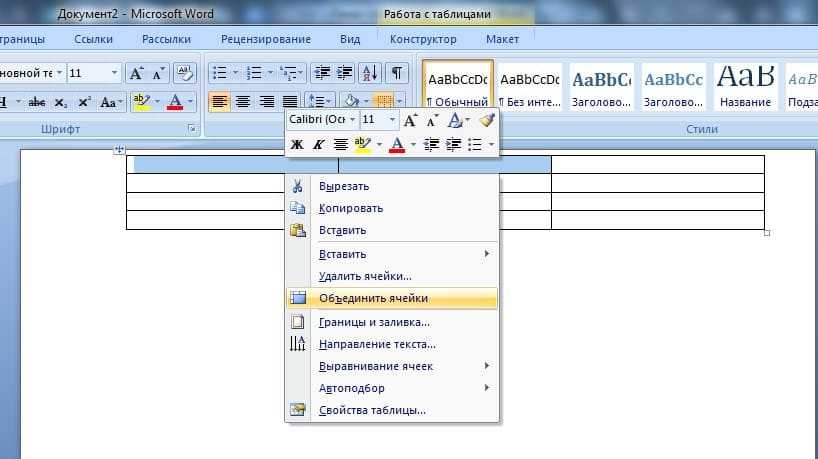Open the Вид ribbon tab
This screenshot has width=818, height=459.
click(x=350, y=39)
